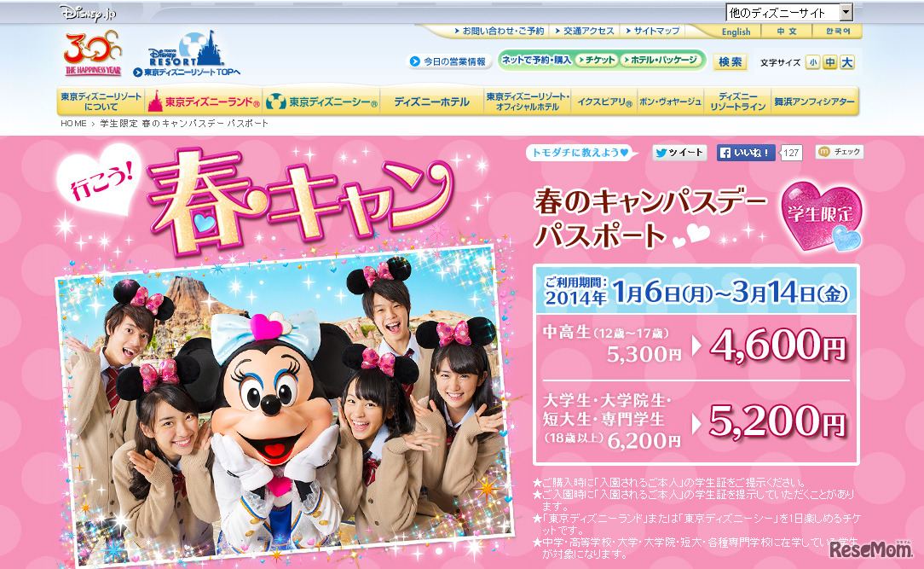
Task: Open ディズニーホテル menu item
Action: 432,102
